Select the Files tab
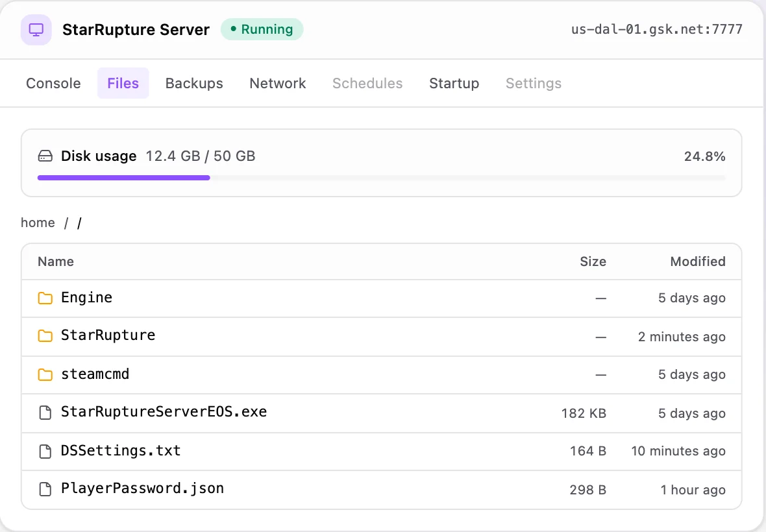Screen dimensions: 766x532 point(123,83)
